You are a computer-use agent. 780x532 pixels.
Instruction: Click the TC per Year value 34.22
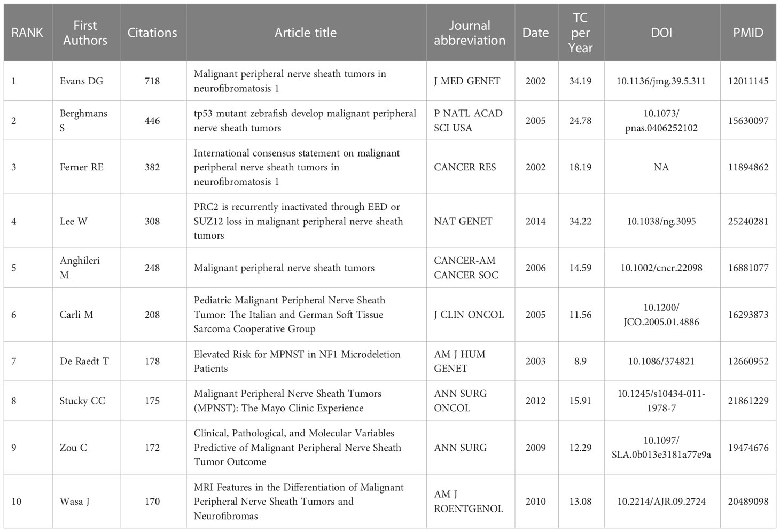pos(580,221)
